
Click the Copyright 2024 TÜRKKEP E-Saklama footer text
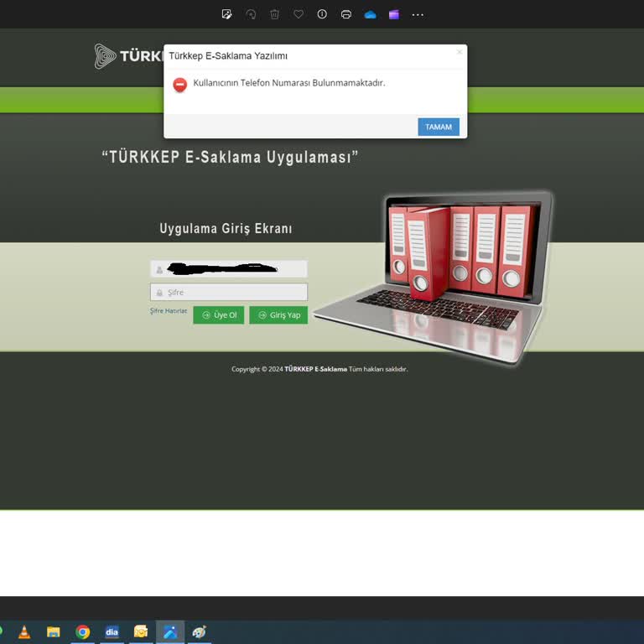click(319, 369)
